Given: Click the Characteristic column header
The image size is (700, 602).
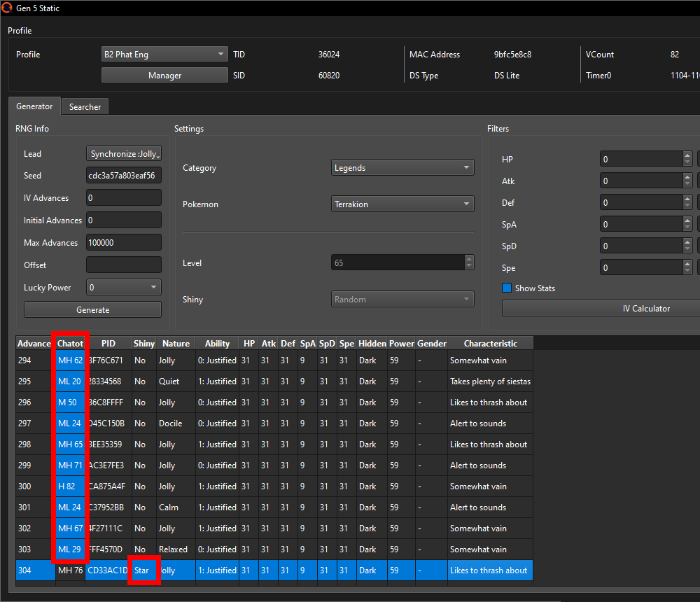Looking at the screenshot, I should click(490, 343).
